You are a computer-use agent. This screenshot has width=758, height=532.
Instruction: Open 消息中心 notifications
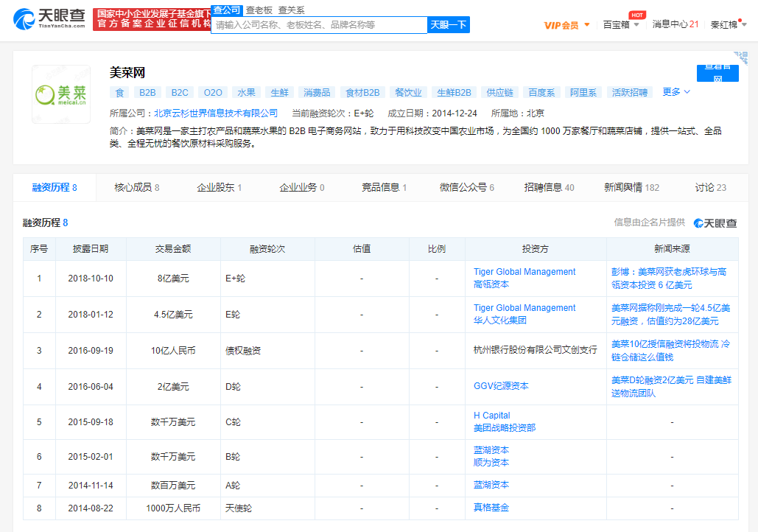point(675,24)
